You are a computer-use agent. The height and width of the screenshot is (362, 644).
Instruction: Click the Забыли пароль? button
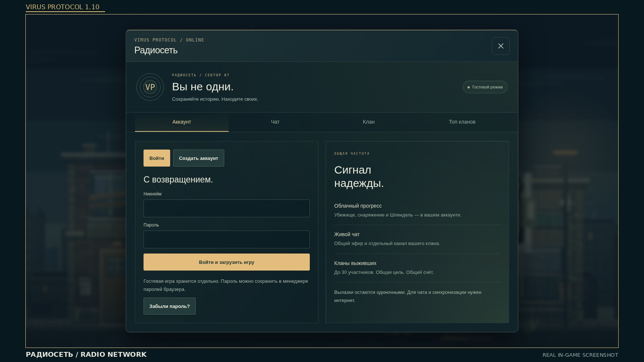coord(169,306)
